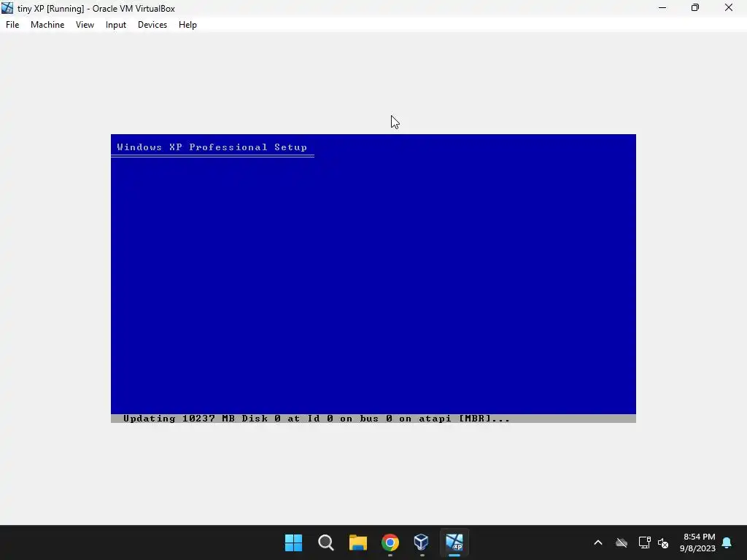The height and width of the screenshot is (560, 747).
Task: Show hidden tray icons chevron
Action: tap(598, 542)
